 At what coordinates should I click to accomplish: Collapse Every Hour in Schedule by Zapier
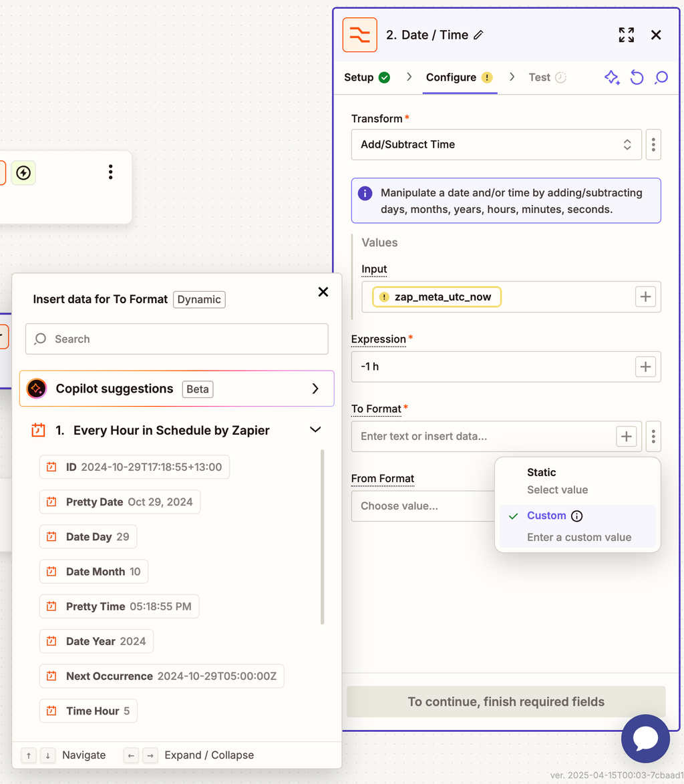coord(315,430)
